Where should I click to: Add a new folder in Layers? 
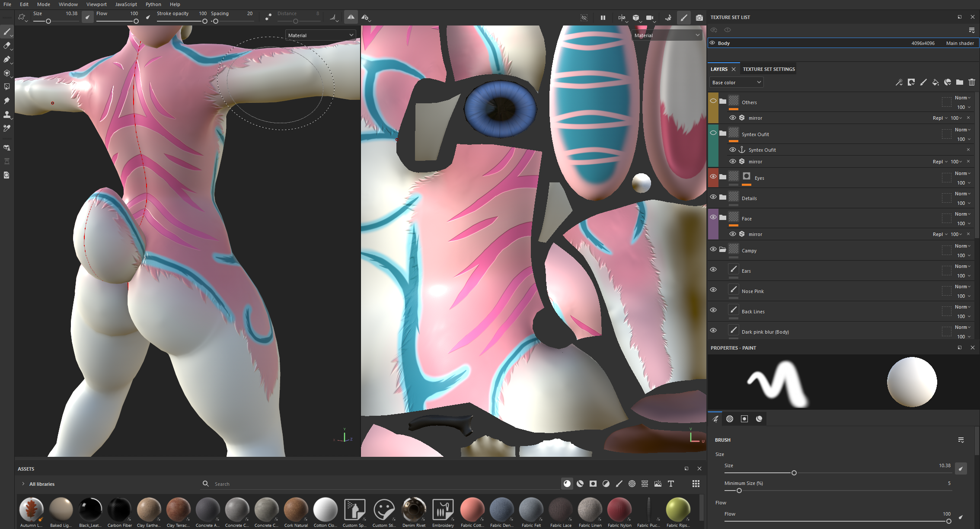pos(960,82)
